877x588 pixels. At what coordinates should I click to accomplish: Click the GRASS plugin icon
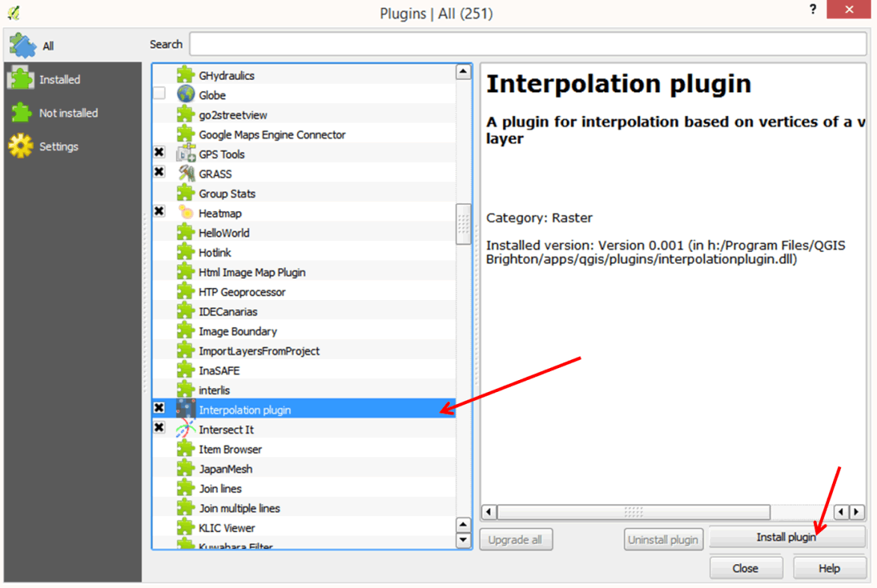click(185, 174)
